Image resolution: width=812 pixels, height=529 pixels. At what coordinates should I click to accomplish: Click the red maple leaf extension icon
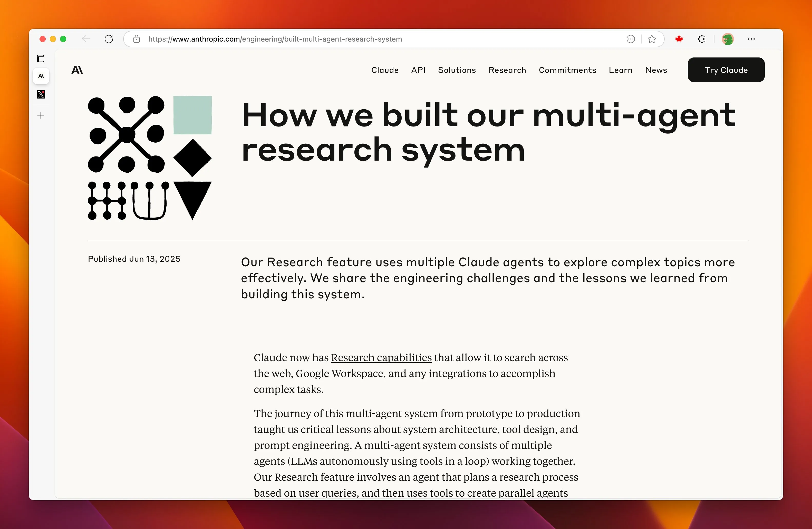(679, 39)
